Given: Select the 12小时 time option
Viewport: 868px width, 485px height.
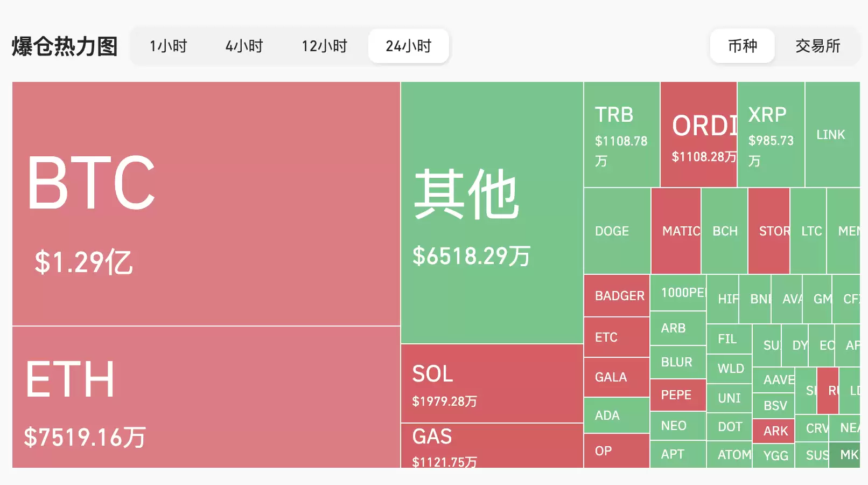Looking at the screenshot, I should (324, 46).
